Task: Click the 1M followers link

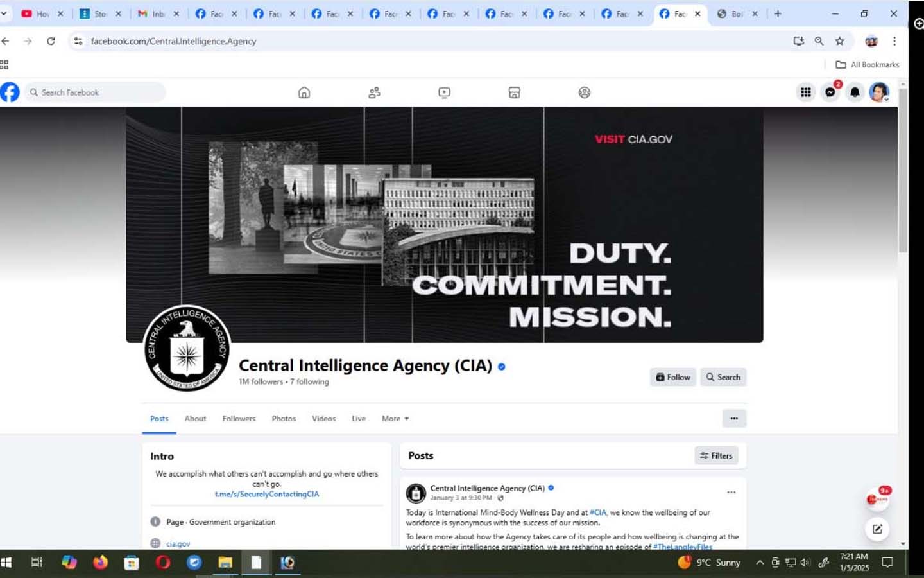Action: click(261, 381)
